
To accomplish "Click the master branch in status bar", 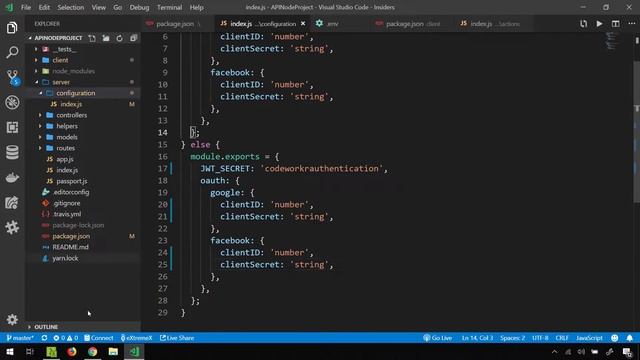I will pos(20,338).
